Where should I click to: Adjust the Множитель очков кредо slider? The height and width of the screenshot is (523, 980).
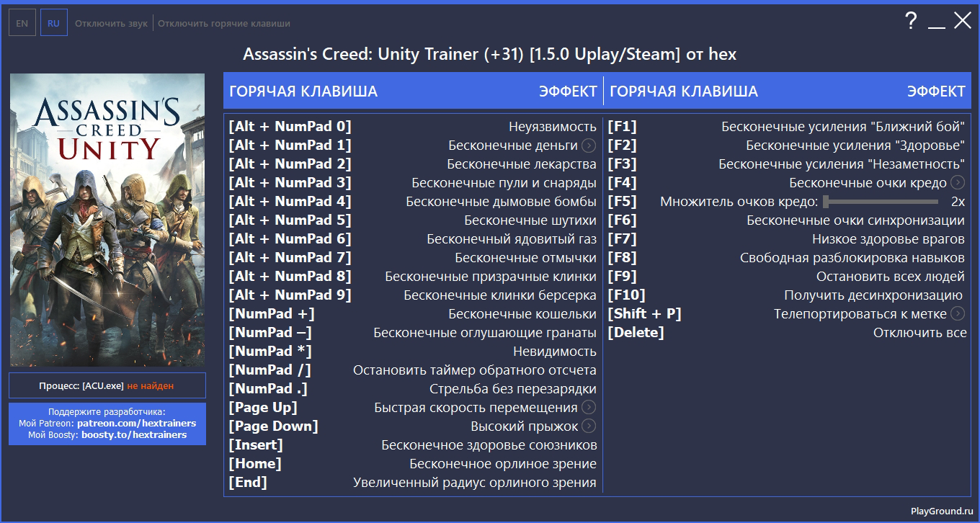pyautogui.click(x=881, y=202)
